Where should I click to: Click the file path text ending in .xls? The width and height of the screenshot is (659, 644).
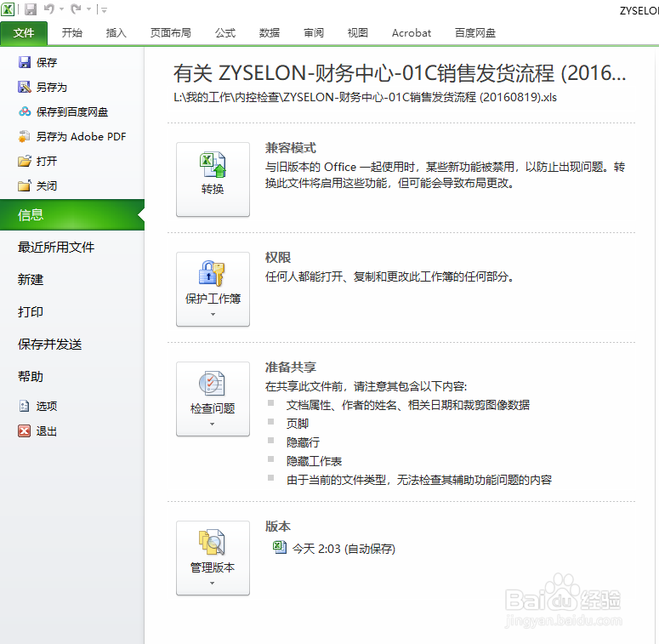(365, 98)
